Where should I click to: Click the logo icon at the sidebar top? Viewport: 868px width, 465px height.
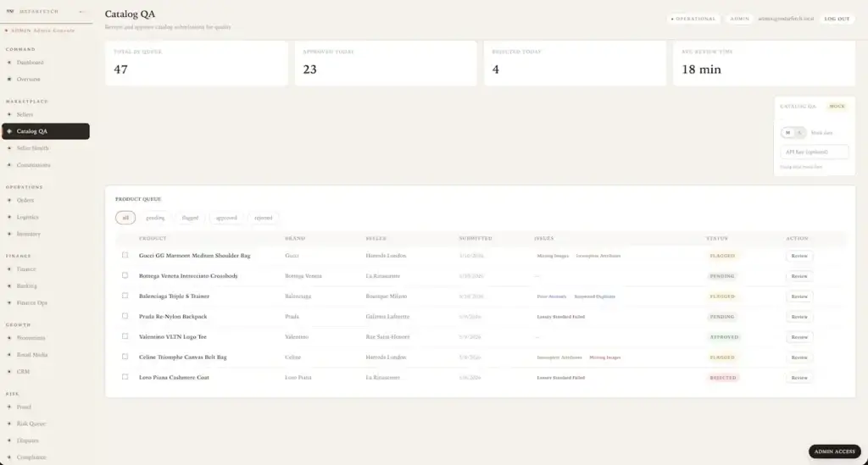coord(10,11)
